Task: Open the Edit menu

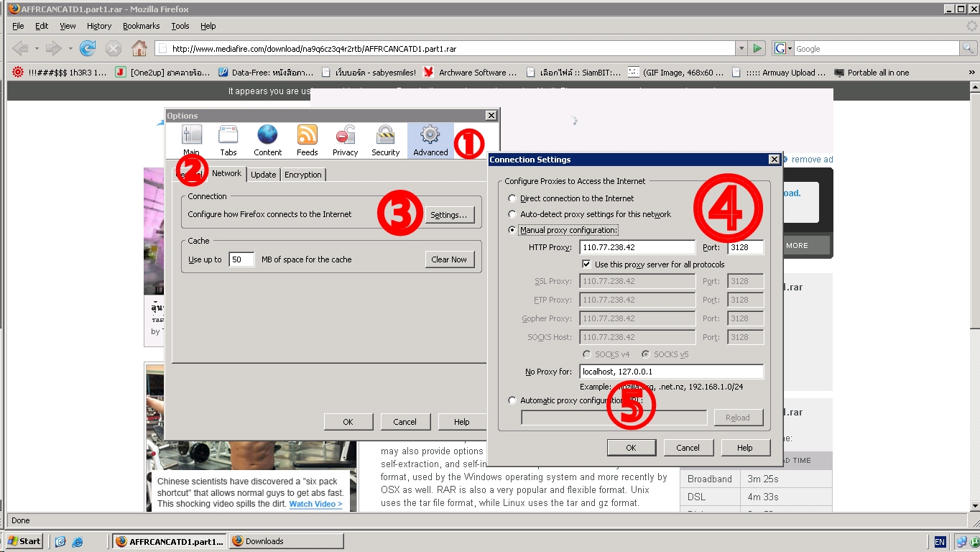Action: coord(42,26)
